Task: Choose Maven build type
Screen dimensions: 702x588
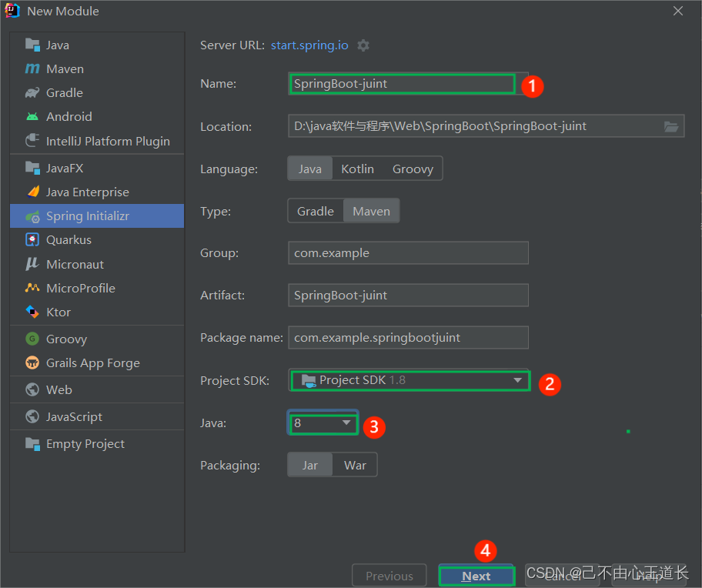Action: pyautogui.click(x=371, y=211)
